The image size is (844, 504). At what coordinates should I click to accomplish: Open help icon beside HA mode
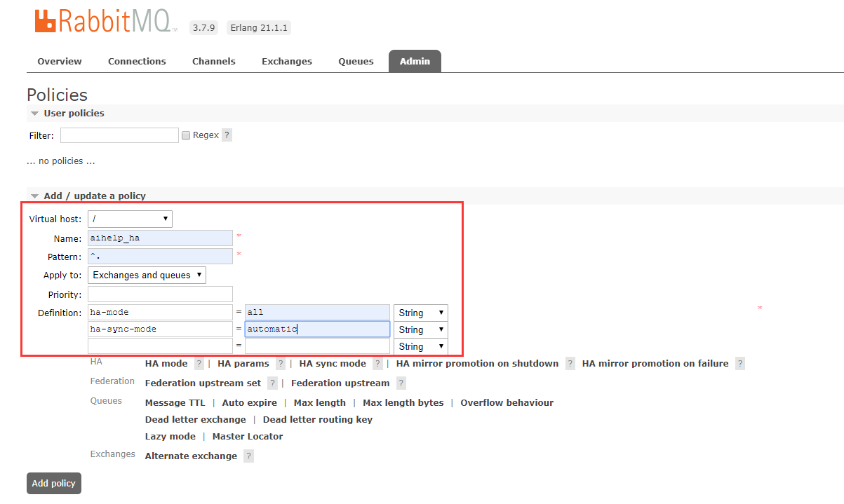[x=199, y=364]
